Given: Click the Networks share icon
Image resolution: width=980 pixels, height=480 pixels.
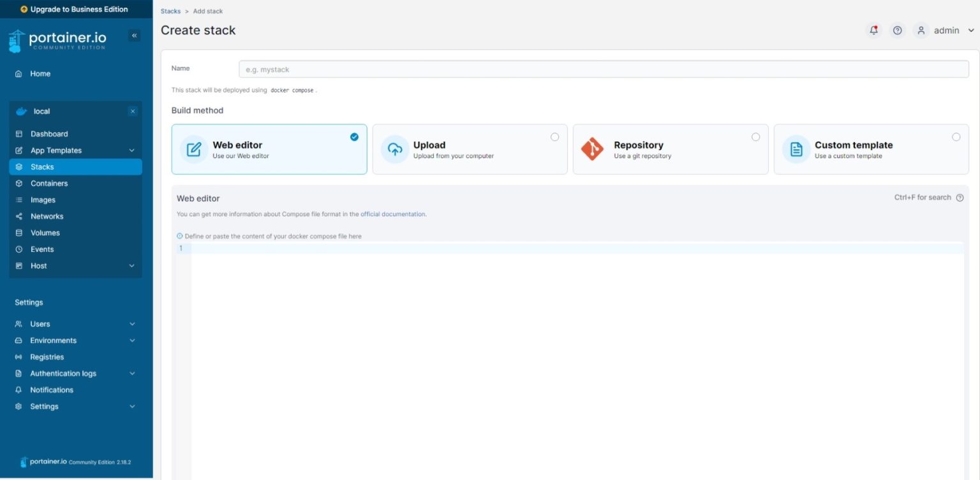Looking at the screenshot, I should [19, 217].
